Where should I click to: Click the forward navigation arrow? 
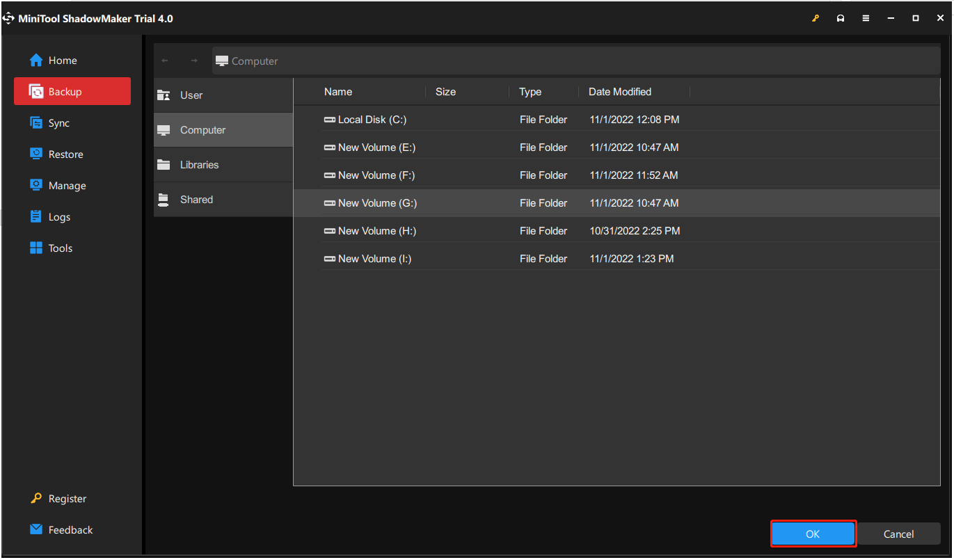(194, 61)
